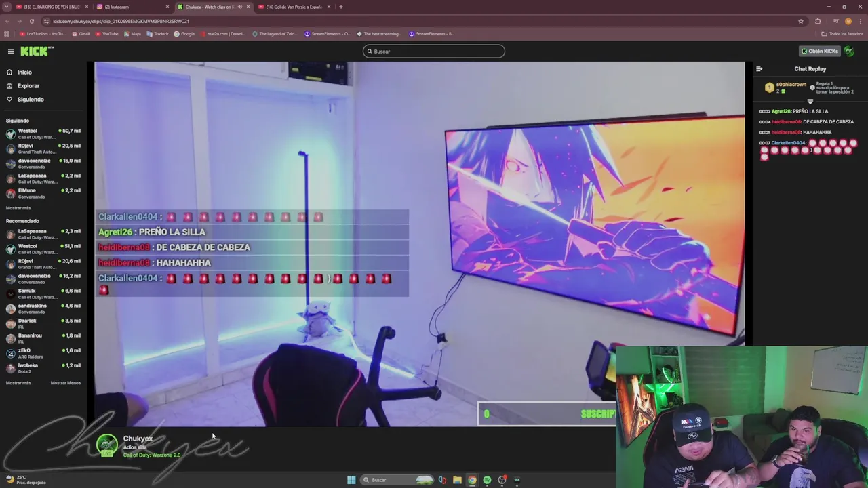This screenshot has width=868, height=488.
Task: Click the Explorar compass icon in the sidebar
Action: pyautogui.click(x=9, y=85)
